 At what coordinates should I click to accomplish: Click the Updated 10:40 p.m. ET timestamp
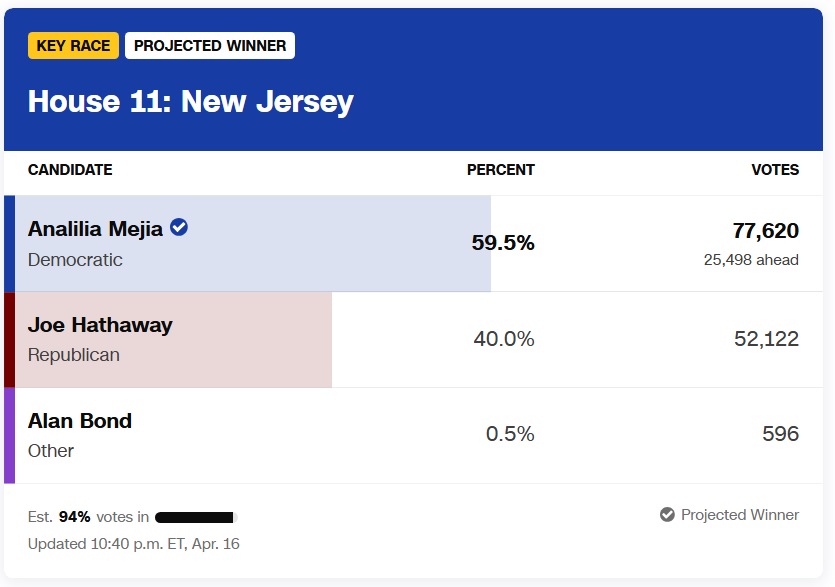(x=134, y=544)
